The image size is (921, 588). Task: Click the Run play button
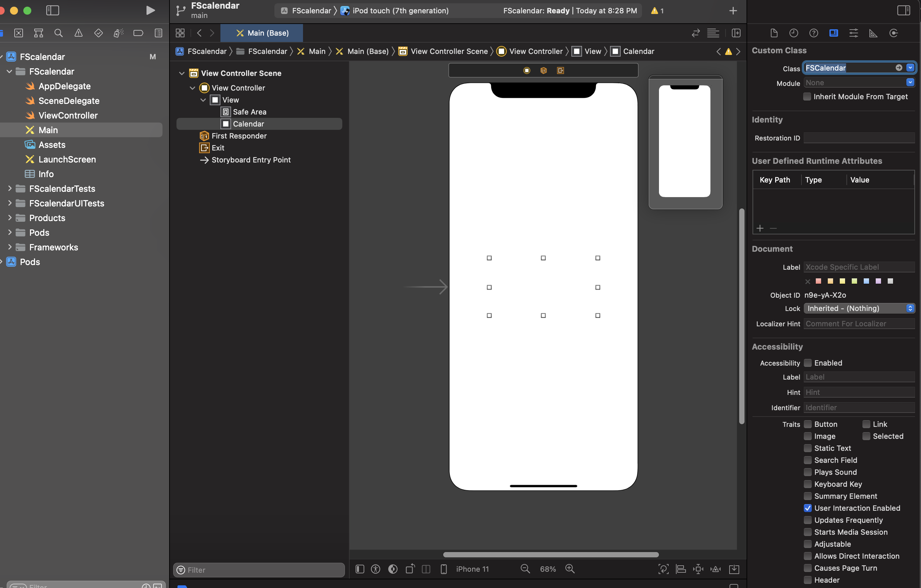[x=150, y=10]
